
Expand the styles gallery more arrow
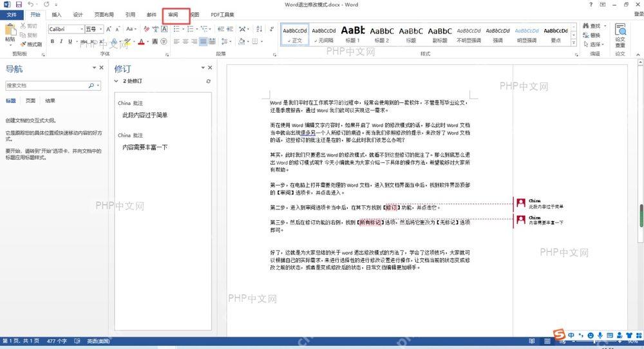pos(574,44)
